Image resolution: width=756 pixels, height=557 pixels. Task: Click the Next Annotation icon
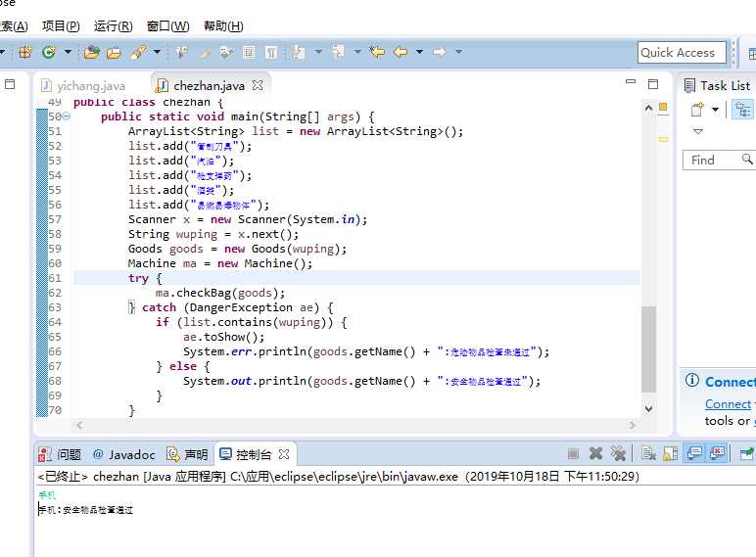(x=299, y=52)
